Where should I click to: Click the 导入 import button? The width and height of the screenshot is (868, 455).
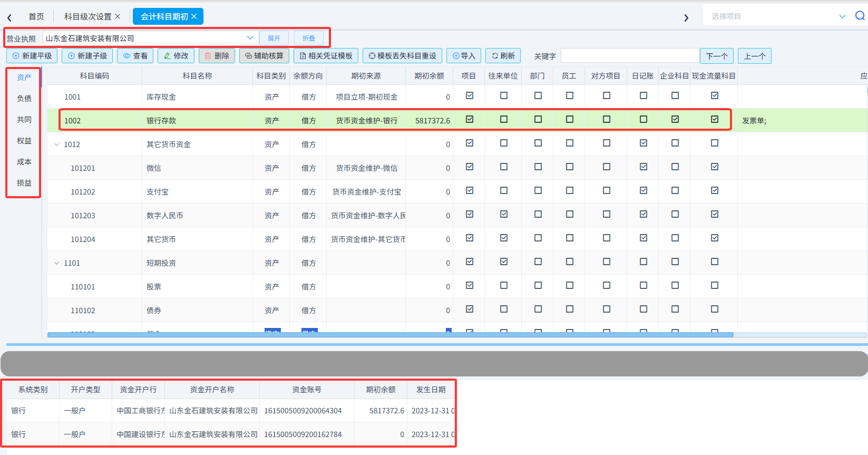tap(464, 56)
